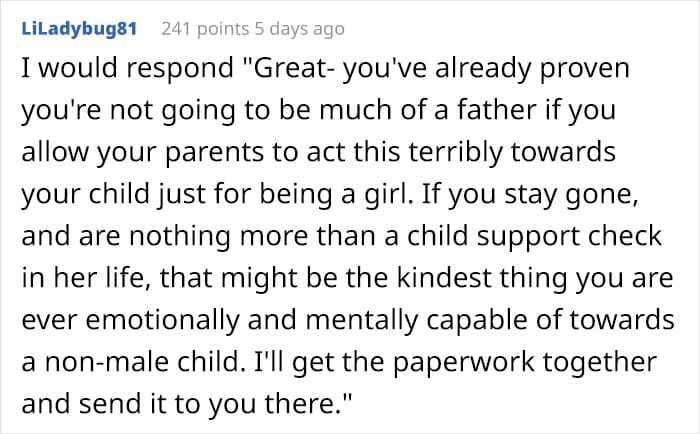The image size is (700, 434).
Task: Click the word "emotionally" in the comment
Action: pos(162,321)
